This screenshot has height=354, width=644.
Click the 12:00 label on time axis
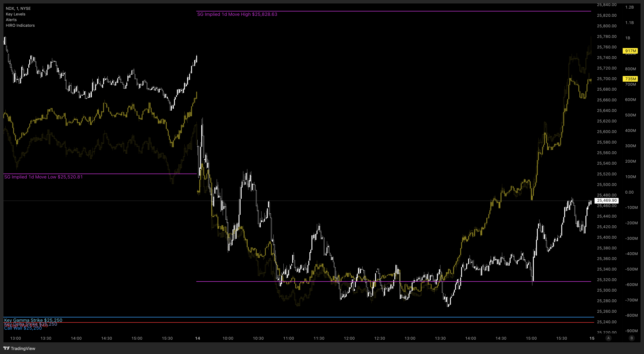[x=349, y=338]
